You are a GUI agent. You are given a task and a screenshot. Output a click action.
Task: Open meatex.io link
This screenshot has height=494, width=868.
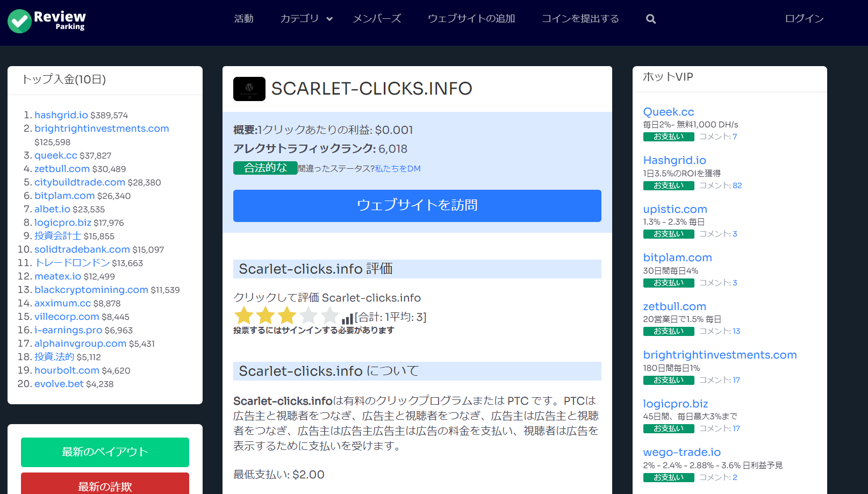coord(58,276)
